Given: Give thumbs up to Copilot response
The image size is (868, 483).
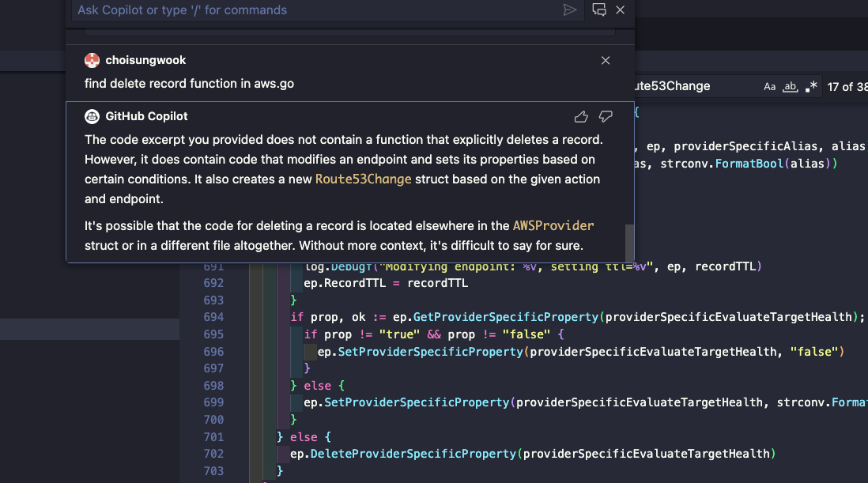Looking at the screenshot, I should [581, 117].
